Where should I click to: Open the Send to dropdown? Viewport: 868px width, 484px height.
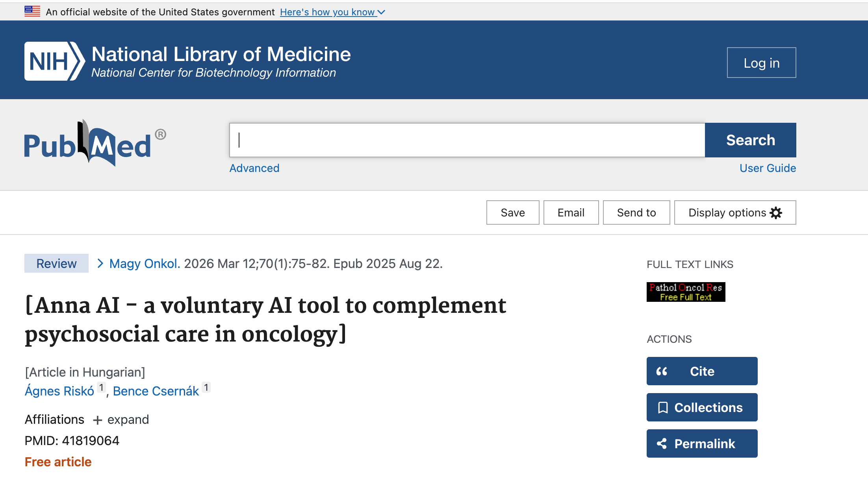tap(636, 212)
